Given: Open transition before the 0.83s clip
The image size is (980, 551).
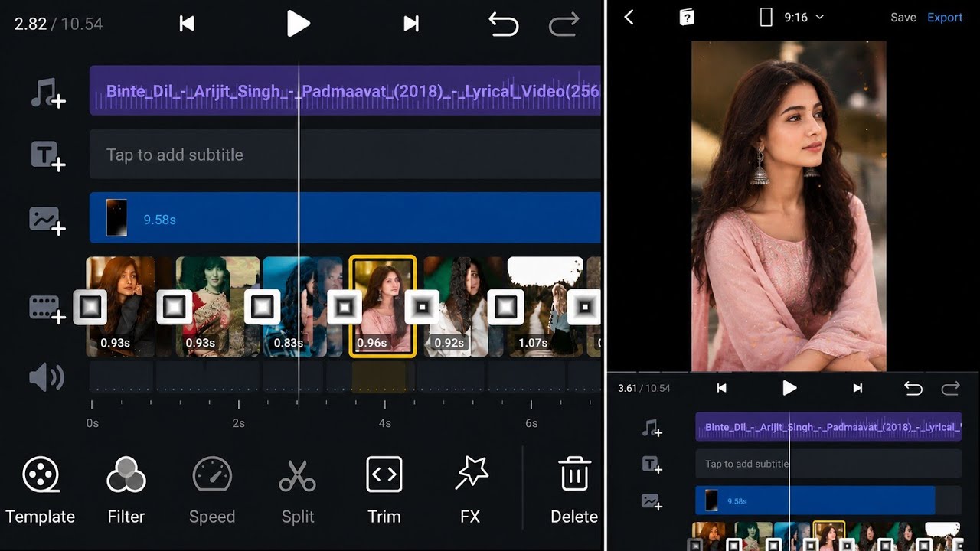Looking at the screenshot, I should [x=262, y=307].
